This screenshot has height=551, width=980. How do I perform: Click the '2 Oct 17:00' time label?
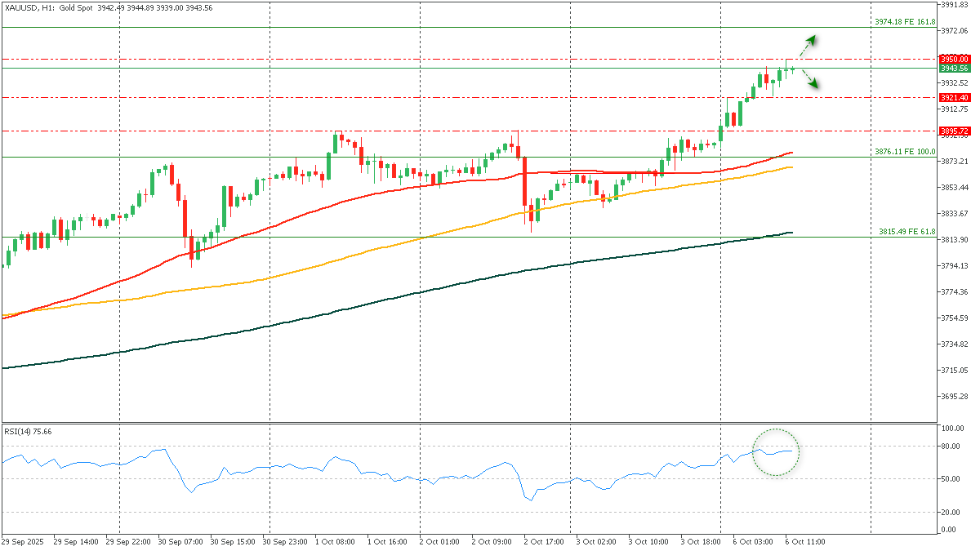point(543,541)
